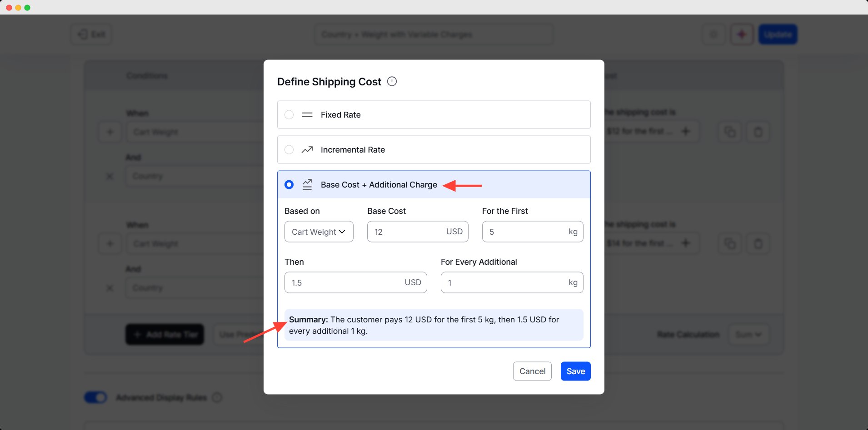Click the AI sparkle icon beside Update
Viewport: 868px width, 430px height.
[x=742, y=34]
